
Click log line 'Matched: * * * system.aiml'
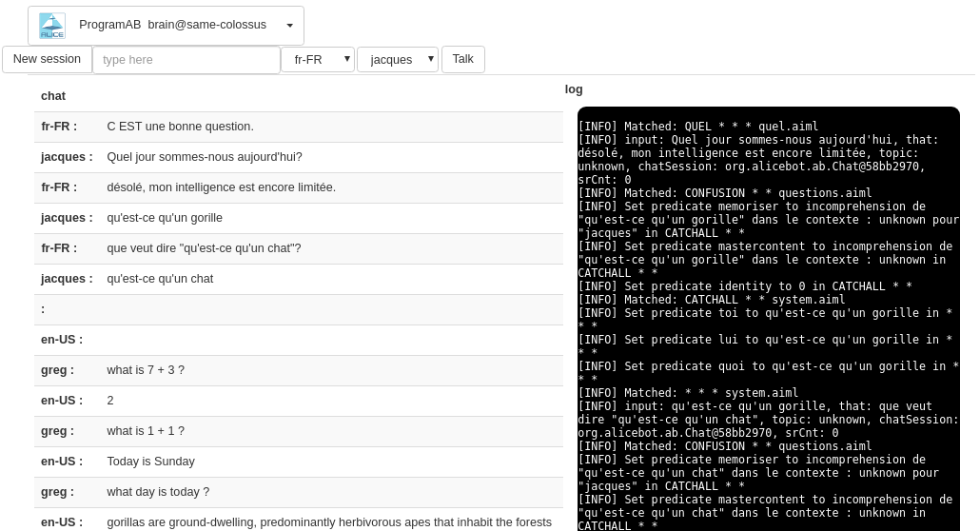[688, 393]
